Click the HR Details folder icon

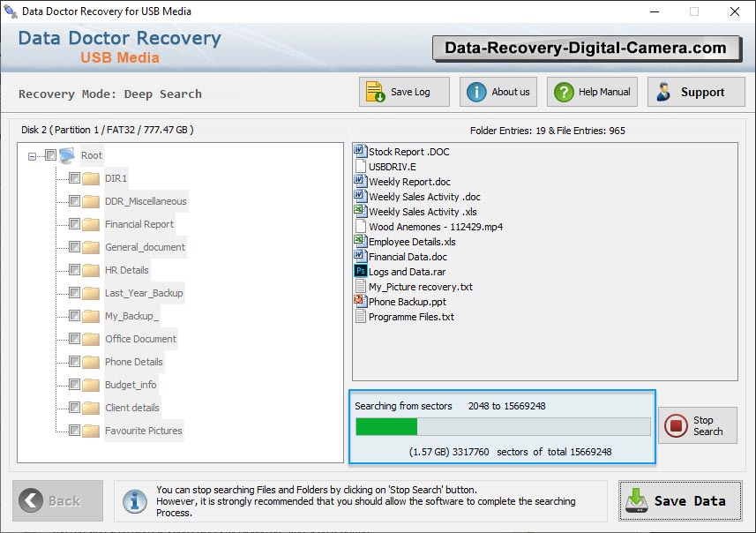pyautogui.click(x=91, y=270)
